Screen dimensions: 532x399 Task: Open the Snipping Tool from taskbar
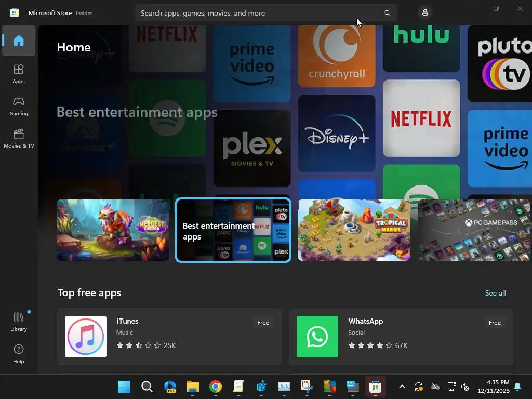click(307, 387)
